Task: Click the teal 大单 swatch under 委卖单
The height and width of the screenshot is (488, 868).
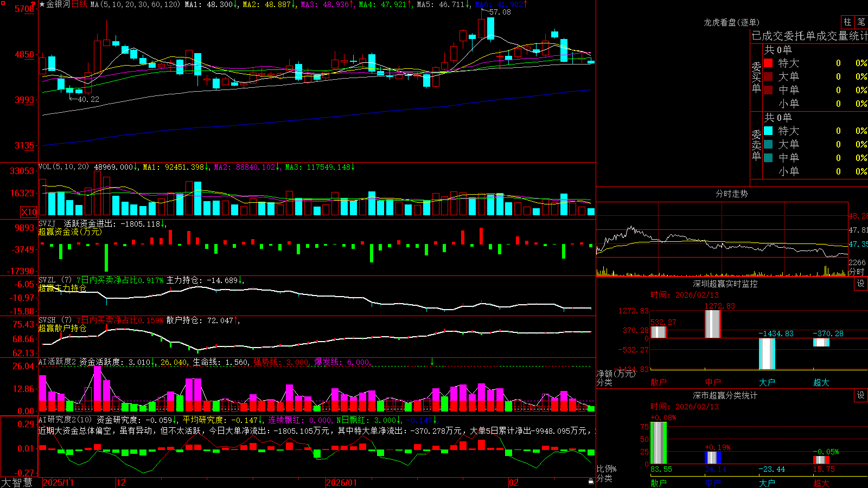Action: point(768,144)
